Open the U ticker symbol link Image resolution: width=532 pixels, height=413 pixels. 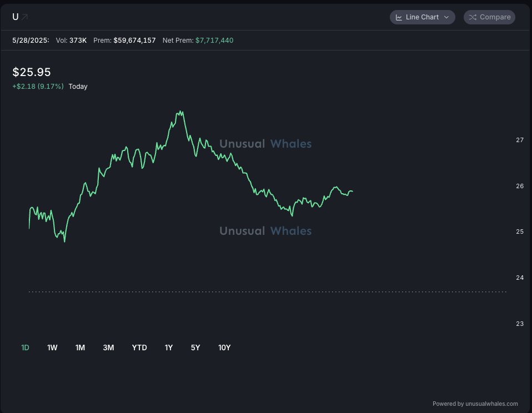click(15, 17)
